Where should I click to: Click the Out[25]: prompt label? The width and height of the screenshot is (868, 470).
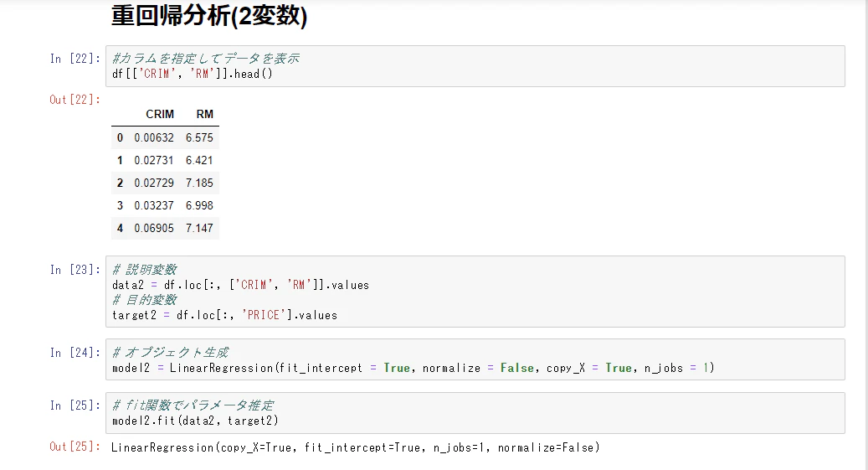click(75, 447)
